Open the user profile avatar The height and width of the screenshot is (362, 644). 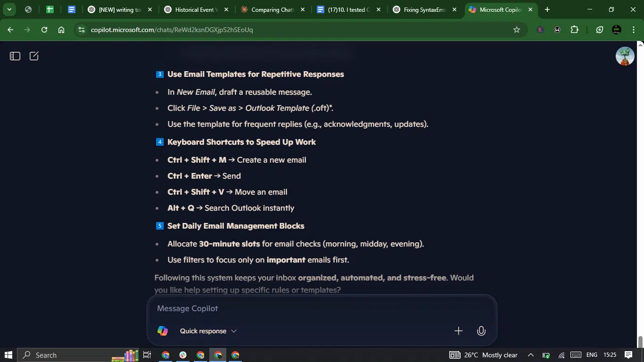tap(625, 56)
